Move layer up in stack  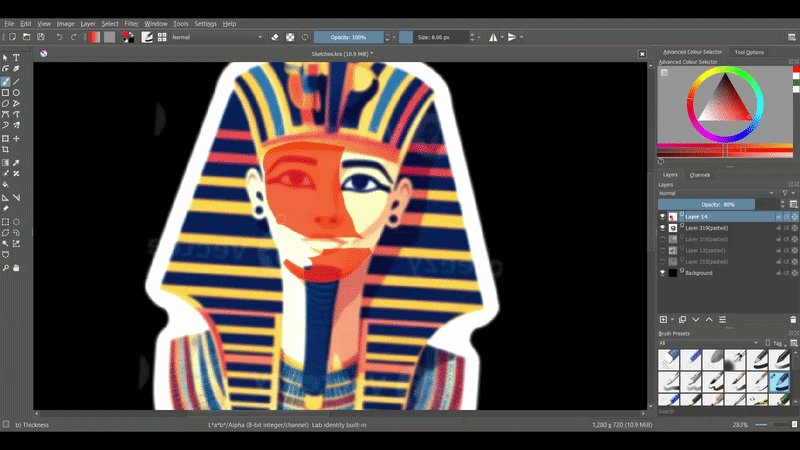pyautogui.click(x=709, y=319)
